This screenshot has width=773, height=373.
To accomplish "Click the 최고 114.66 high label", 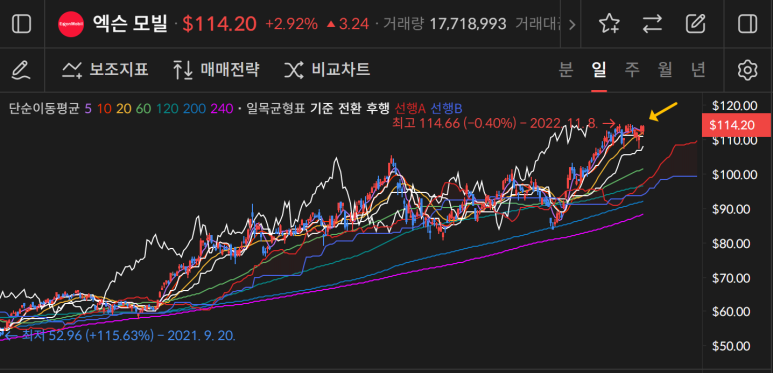I will 503,123.
